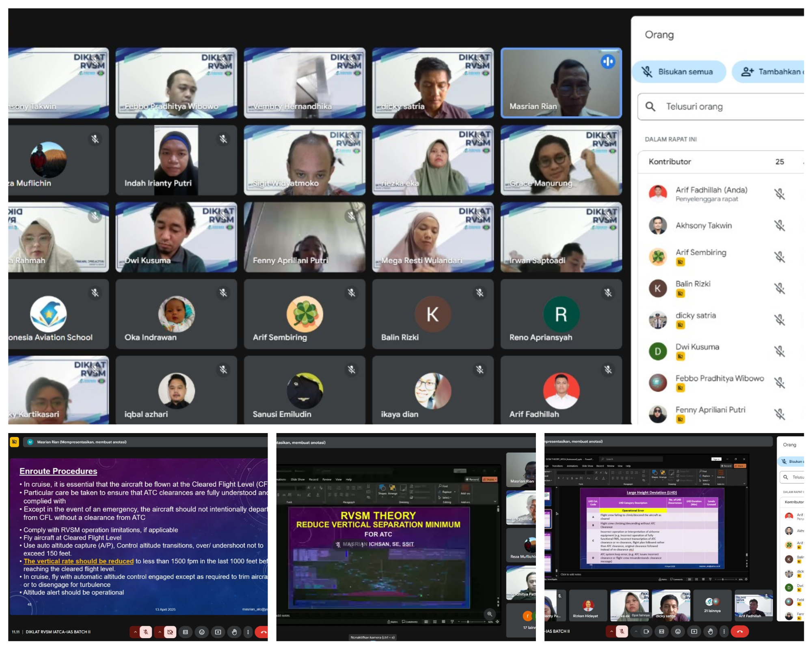Open Review tab in RVSM Theory PowerPoint ribbon

(x=327, y=479)
